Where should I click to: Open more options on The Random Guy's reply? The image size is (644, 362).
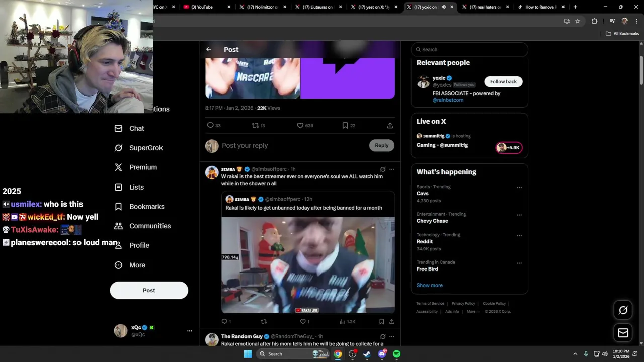click(392, 336)
